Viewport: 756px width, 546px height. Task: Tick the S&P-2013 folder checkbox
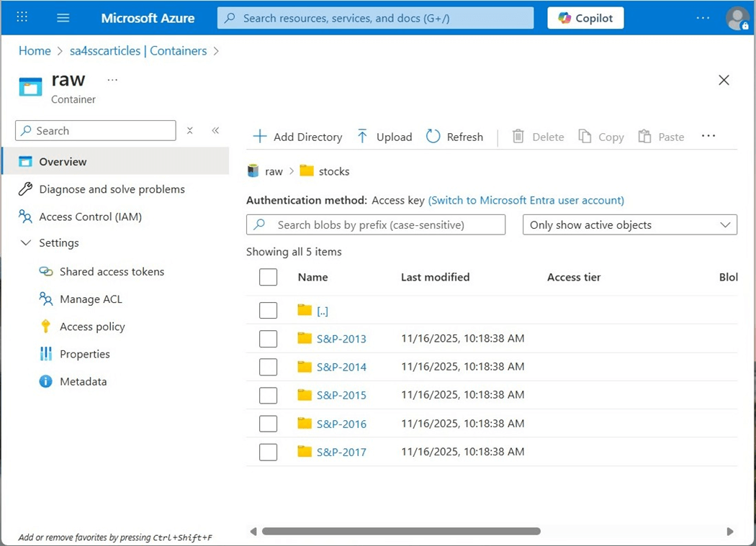tap(269, 339)
